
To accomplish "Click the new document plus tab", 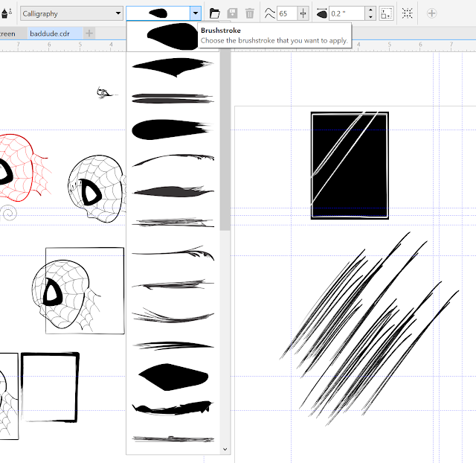I will tap(89, 33).
